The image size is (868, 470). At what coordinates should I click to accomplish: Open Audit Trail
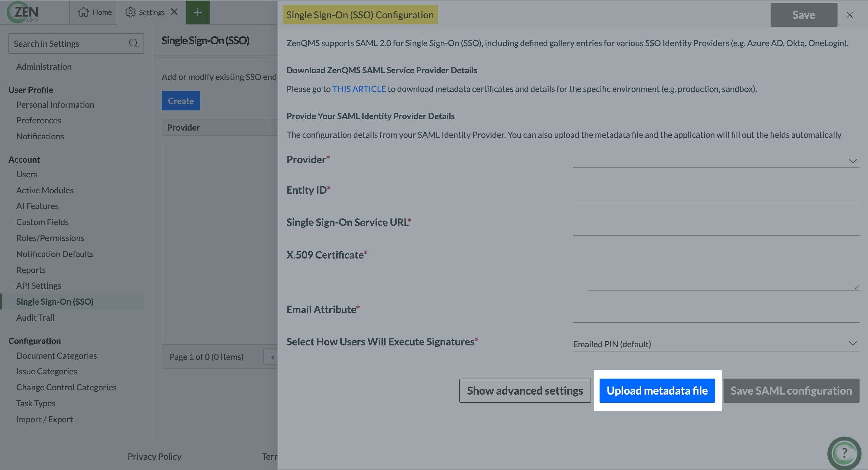35,318
